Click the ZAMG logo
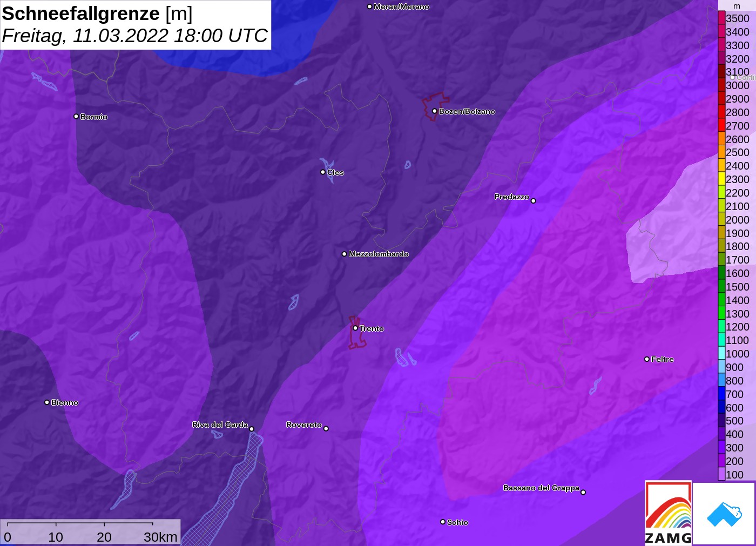The height and width of the screenshot is (546, 756). (668, 513)
